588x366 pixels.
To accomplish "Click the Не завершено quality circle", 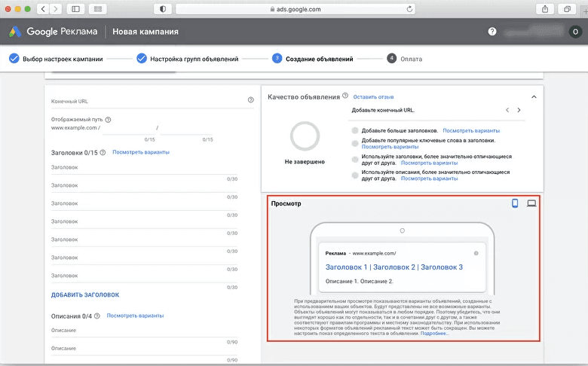I will pos(305,136).
